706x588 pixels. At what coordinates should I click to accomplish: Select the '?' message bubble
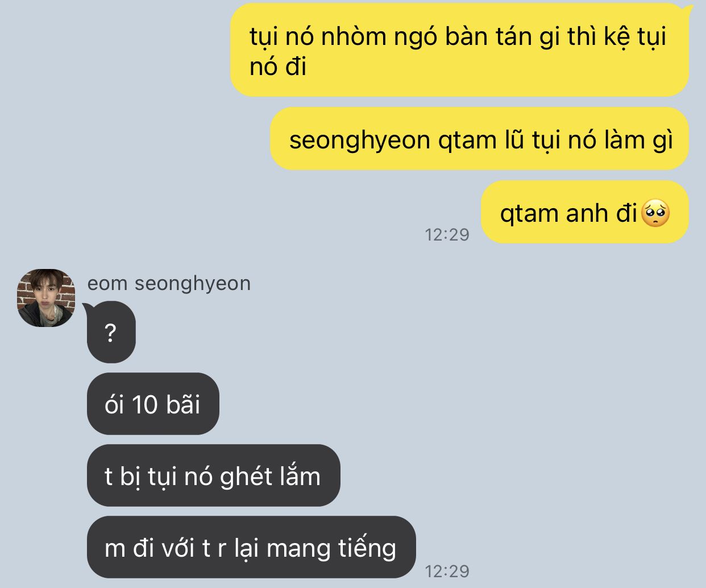(111, 332)
